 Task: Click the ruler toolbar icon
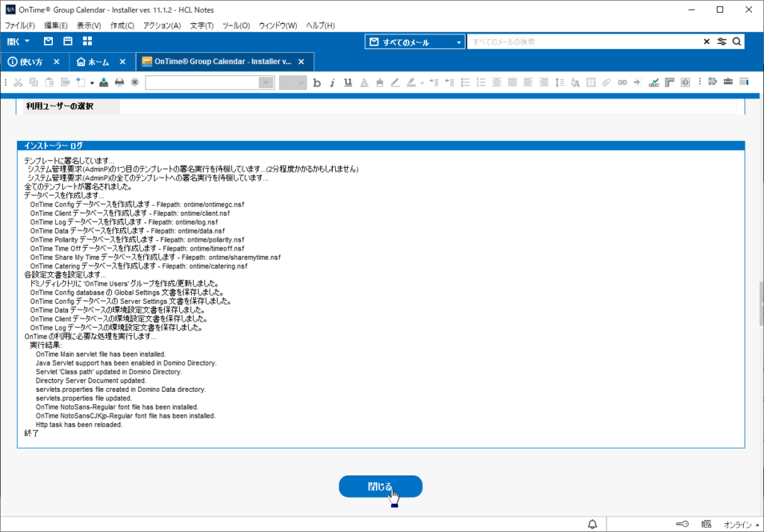click(x=670, y=82)
